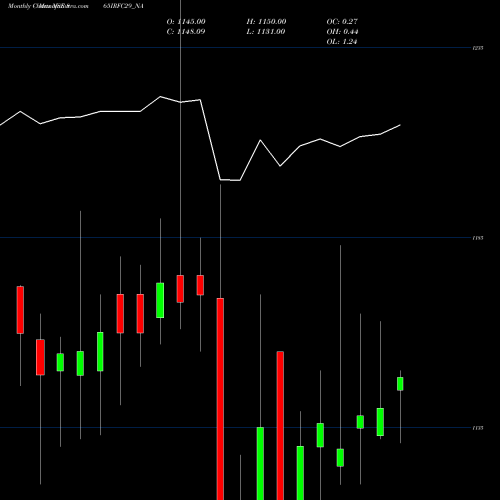Click the lowest price axis label

click(x=478, y=428)
